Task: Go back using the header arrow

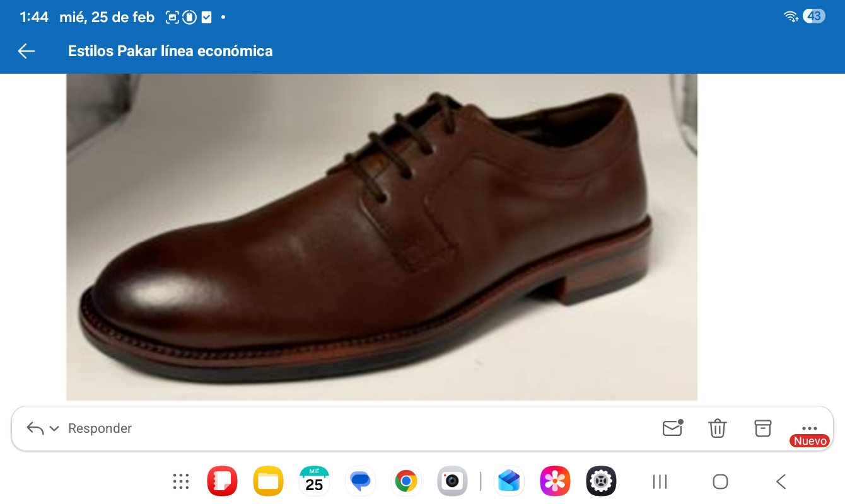Action: (26, 51)
